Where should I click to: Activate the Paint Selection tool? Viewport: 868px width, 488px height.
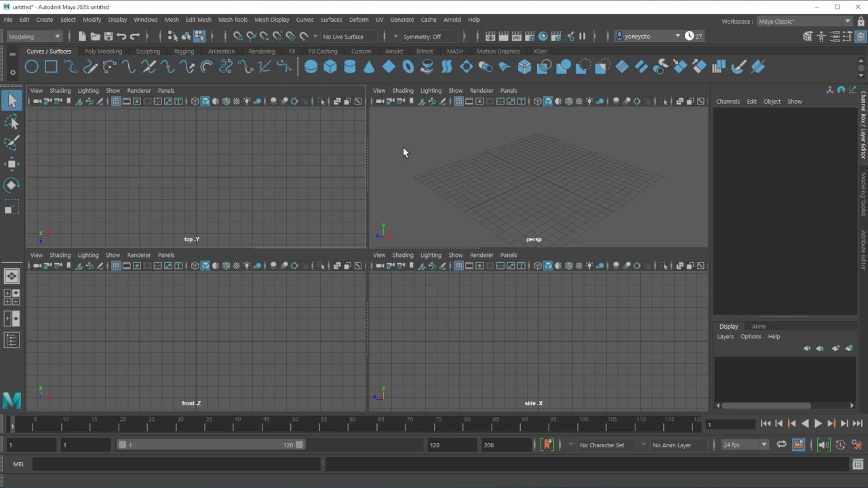point(12,143)
